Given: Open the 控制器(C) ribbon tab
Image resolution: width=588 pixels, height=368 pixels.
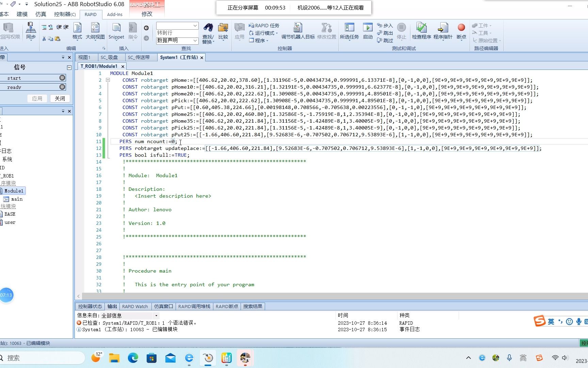Looking at the screenshot, I should (x=65, y=14).
